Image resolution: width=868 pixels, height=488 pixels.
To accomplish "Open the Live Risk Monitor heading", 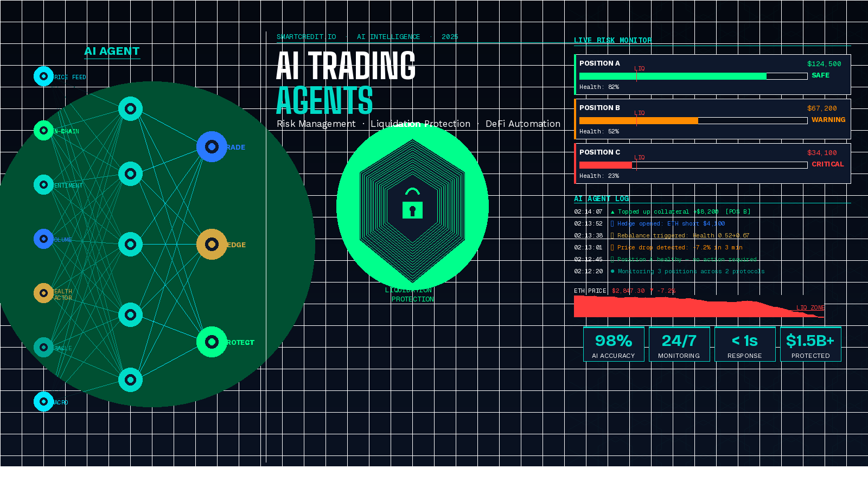I will tap(612, 40).
